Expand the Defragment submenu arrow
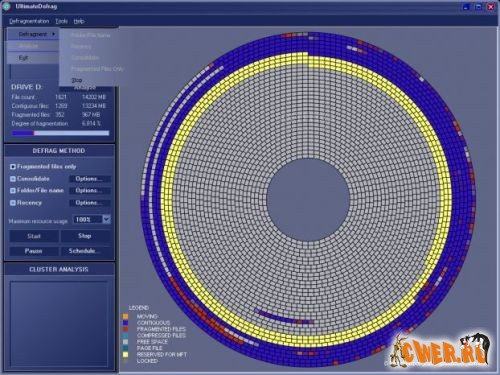 (x=53, y=34)
